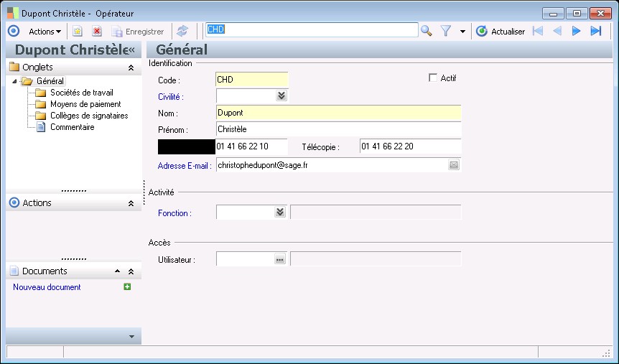Click the search field containing CHD
This screenshot has width=619, height=364.
312,29
